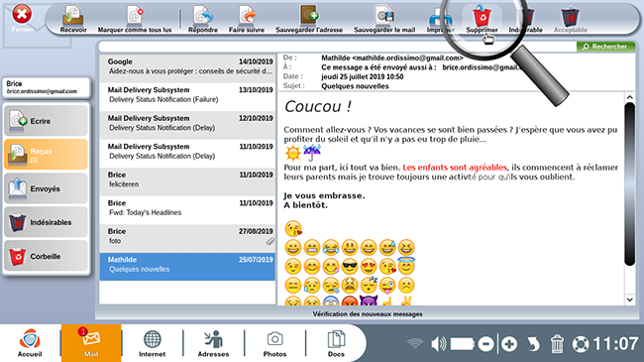644x362 pixels.
Task: Click the help lifebuoy icon
Action: tap(581, 344)
